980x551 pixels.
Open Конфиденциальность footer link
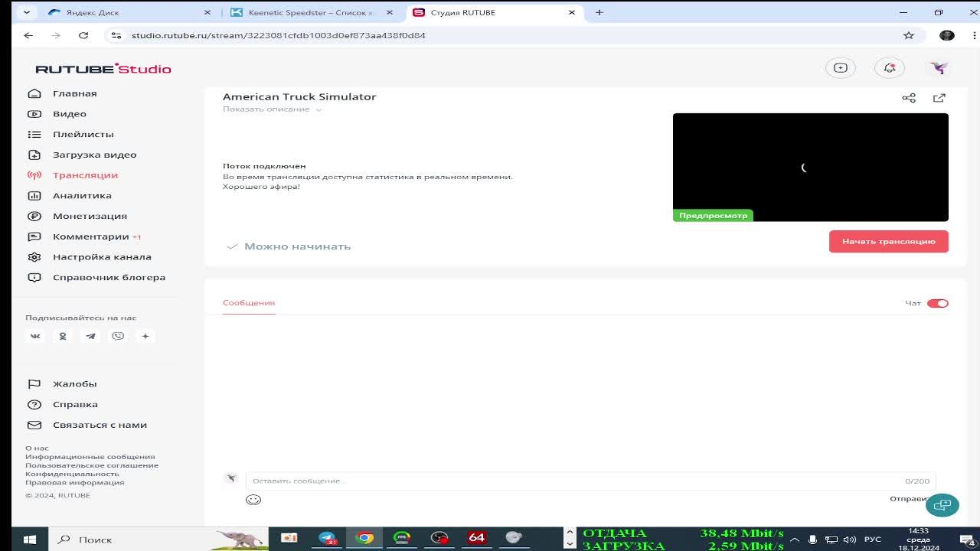tap(72, 474)
